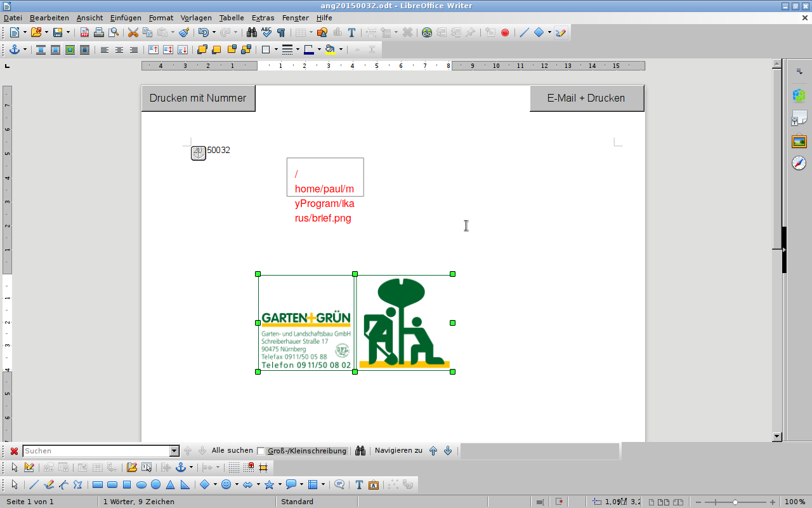This screenshot has width=812, height=508.
Task: Click the Bring to Front icon
Action: (x=202, y=50)
